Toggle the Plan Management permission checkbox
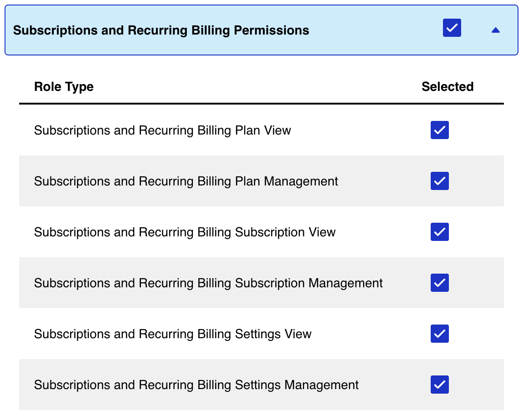 [439, 181]
